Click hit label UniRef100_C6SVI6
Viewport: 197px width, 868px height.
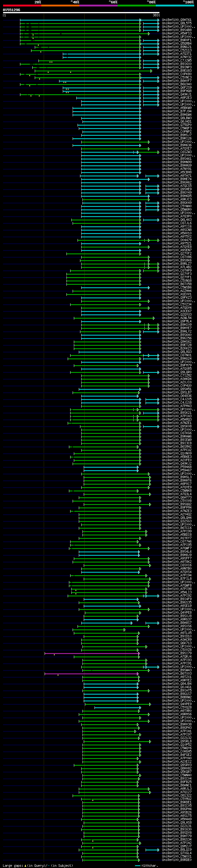point(177,565)
